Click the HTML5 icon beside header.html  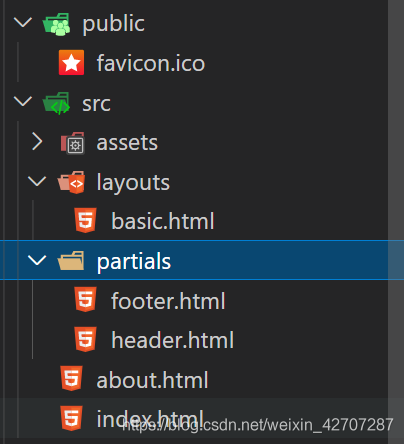point(86,339)
